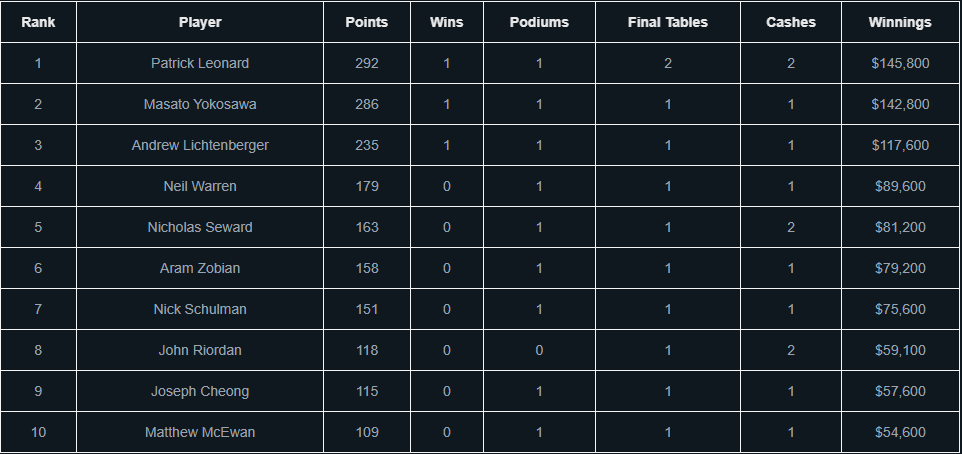962x454 pixels.
Task: Click the Final Tables column header
Action: [x=668, y=22]
